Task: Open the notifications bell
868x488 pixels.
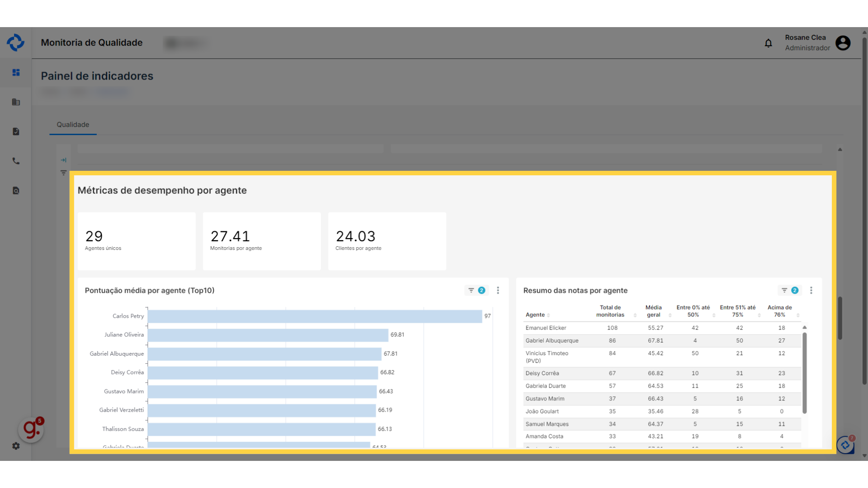Action: click(768, 43)
